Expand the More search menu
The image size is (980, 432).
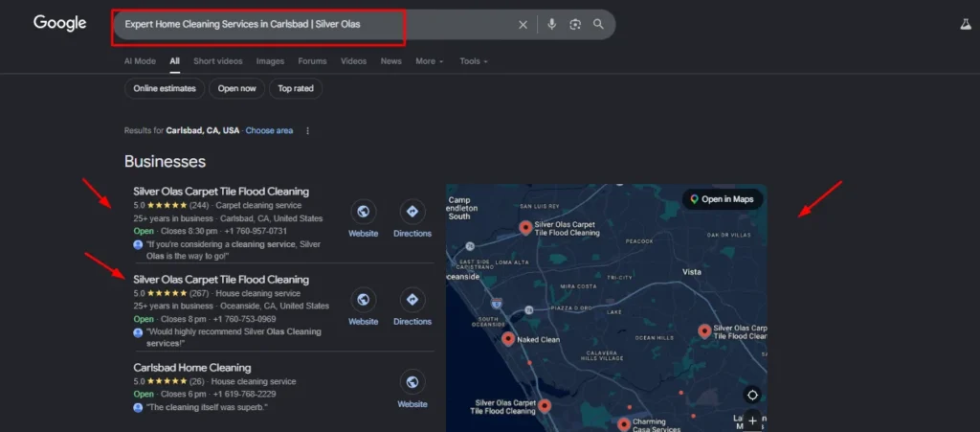[x=430, y=61]
